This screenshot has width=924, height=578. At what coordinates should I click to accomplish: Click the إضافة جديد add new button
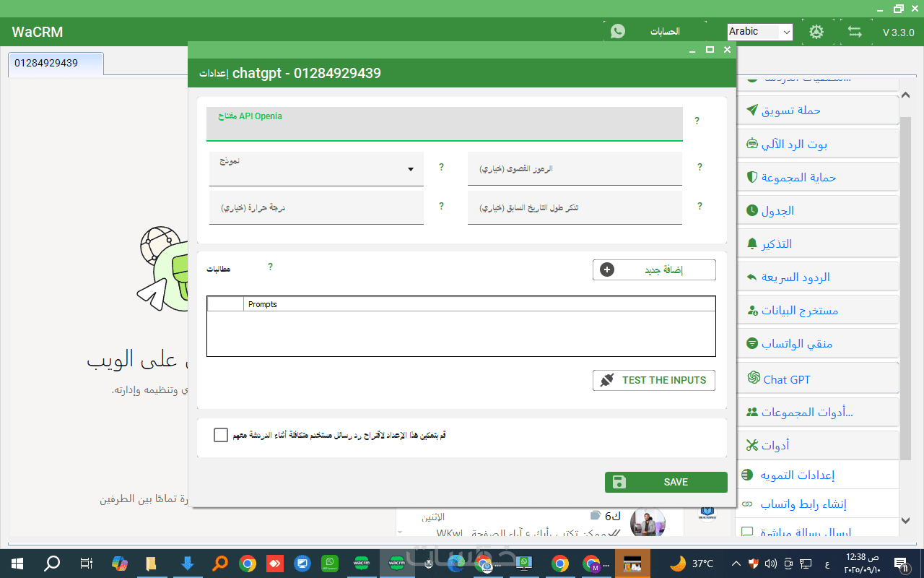pos(654,269)
